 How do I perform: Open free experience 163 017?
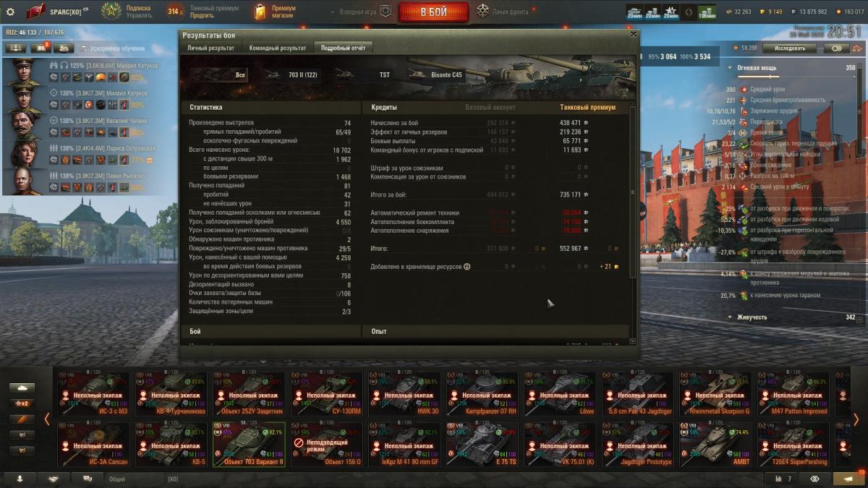click(848, 12)
